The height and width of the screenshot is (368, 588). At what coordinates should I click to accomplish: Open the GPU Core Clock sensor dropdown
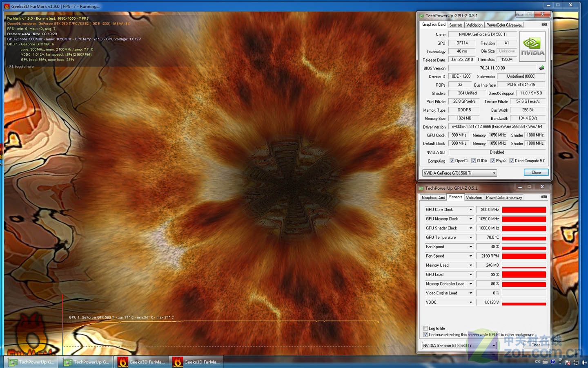[470, 210]
